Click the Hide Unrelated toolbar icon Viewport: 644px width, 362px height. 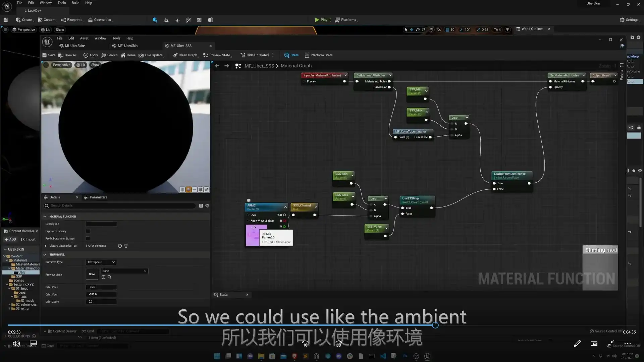243,55
